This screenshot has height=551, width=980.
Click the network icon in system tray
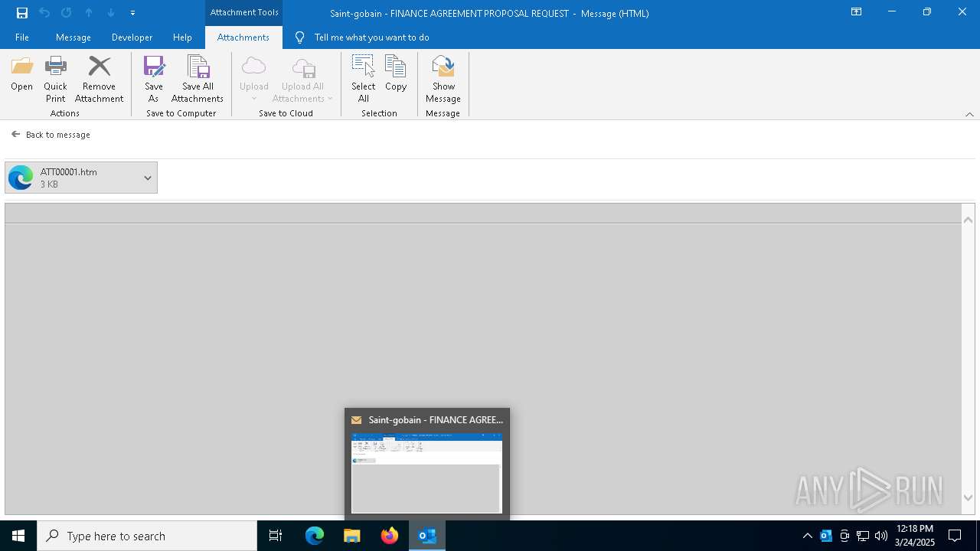[x=863, y=536]
